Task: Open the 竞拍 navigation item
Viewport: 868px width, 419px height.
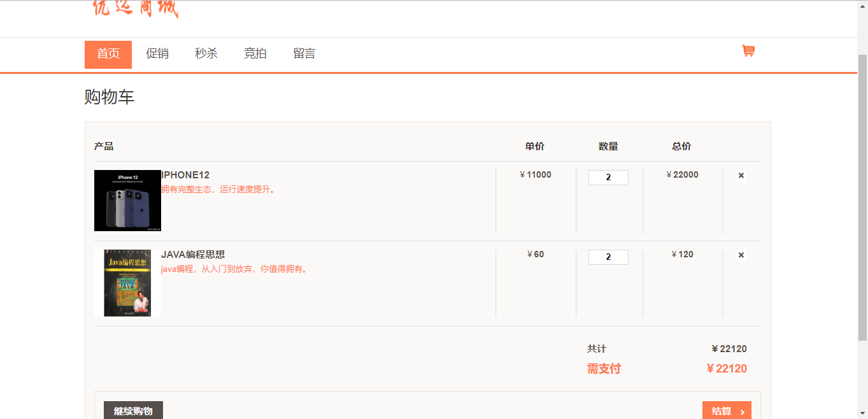Action: click(255, 54)
